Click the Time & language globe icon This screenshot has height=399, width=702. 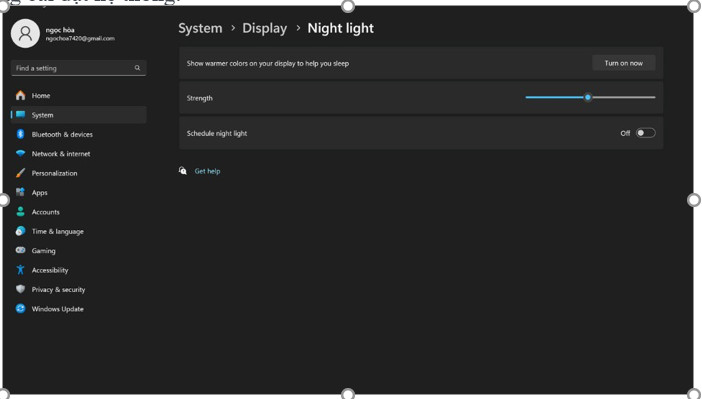20,231
